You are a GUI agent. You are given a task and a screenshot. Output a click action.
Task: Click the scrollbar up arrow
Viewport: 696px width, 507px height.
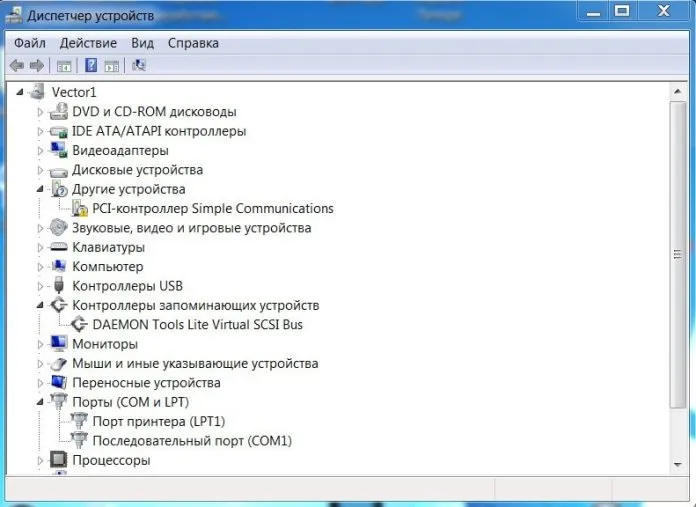[677, 92]
